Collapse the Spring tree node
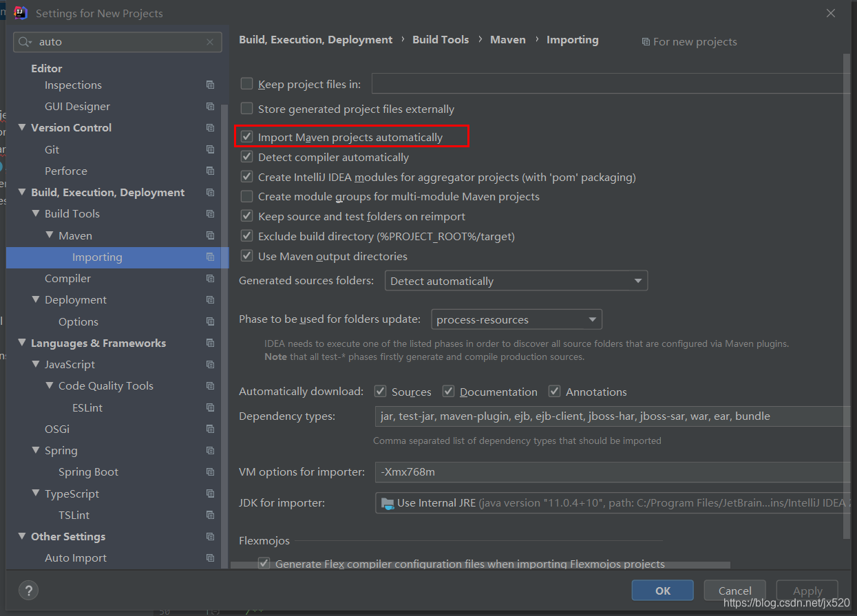The height and width of the screenshot is (616, 857). coord(36,451)
